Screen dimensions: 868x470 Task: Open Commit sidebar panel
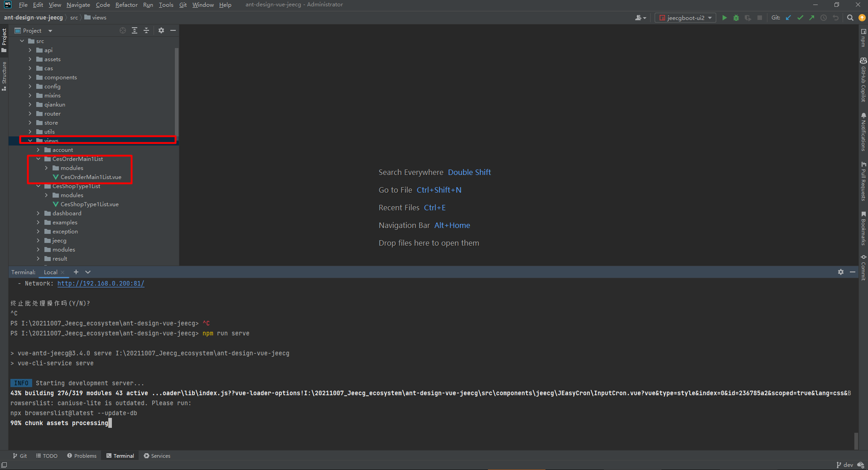click(x=863, y=267)
